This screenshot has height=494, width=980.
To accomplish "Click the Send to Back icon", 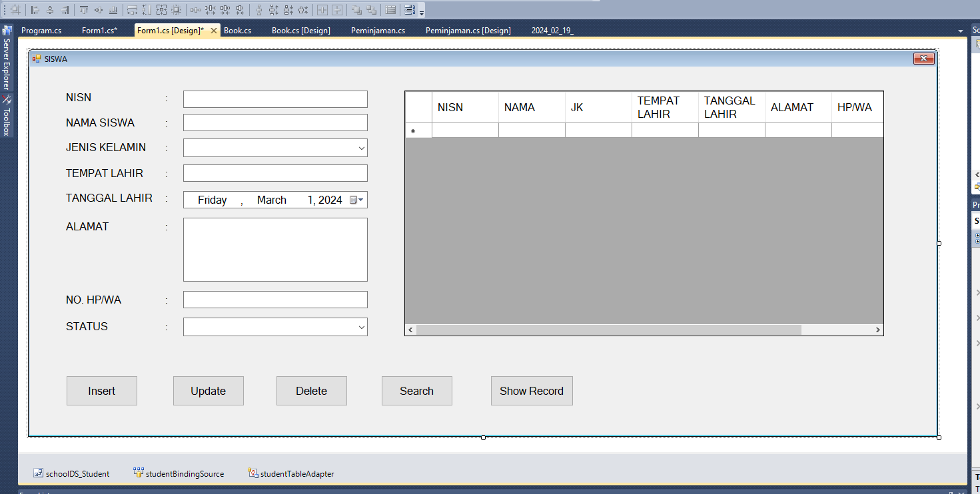I will click(x=372, y=10).
